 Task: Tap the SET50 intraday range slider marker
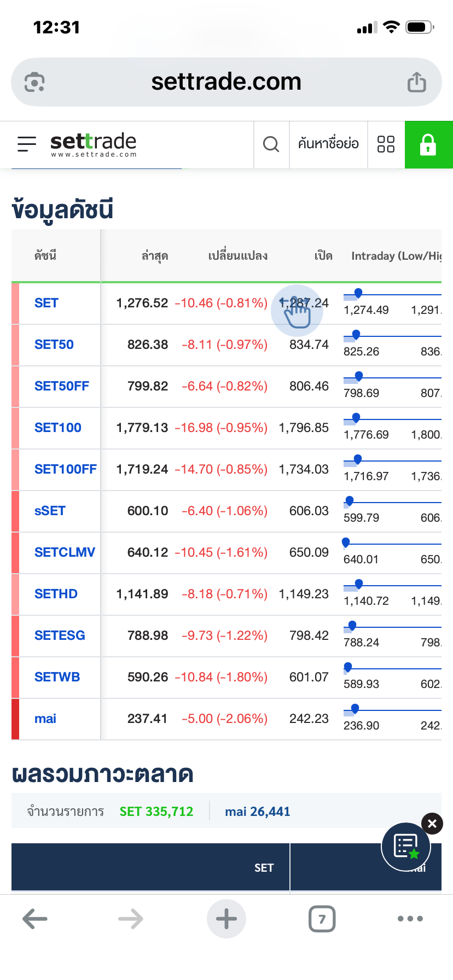click(x=356, y=334)
